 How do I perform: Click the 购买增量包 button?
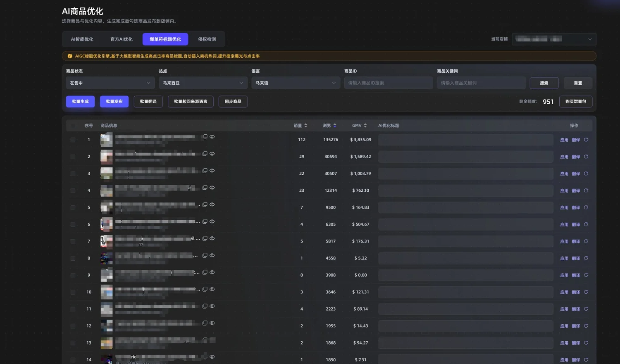pos(576,102)
